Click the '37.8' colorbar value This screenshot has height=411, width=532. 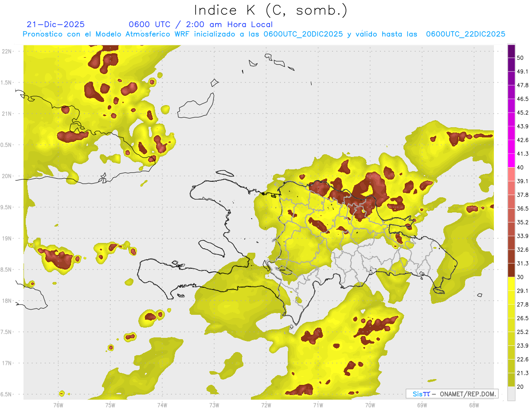(523, 195)
